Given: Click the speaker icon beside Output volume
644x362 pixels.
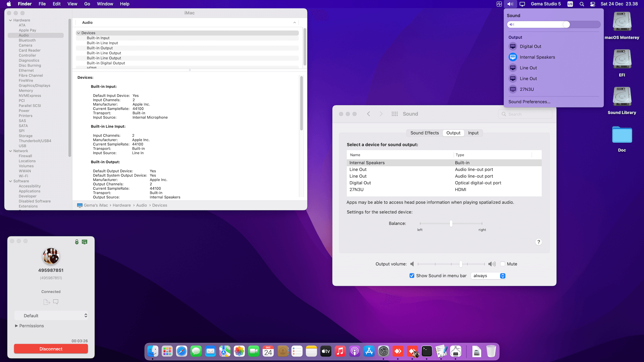Looking at the screenshot, I should [x=412, y=264].
